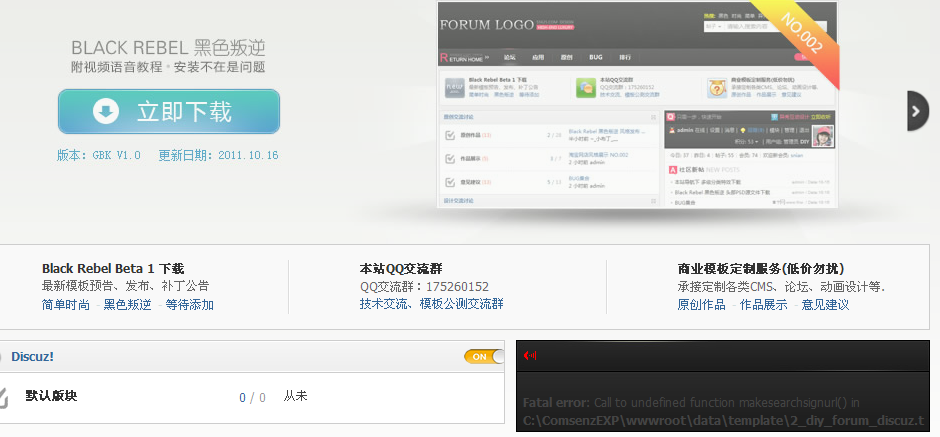
Task: Open the 等待添加 link
Action: [190, 305]
